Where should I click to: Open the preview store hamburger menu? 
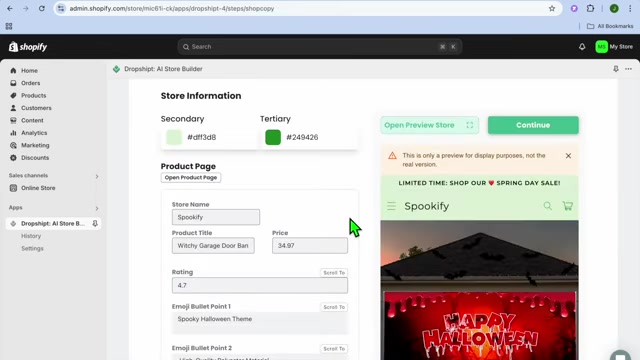tap(391, 206)
